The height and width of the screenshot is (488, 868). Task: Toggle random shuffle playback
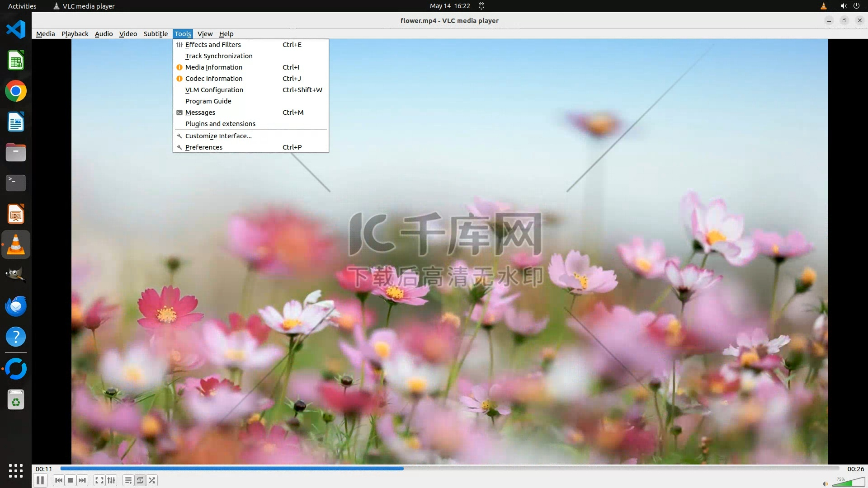[152, 480]
